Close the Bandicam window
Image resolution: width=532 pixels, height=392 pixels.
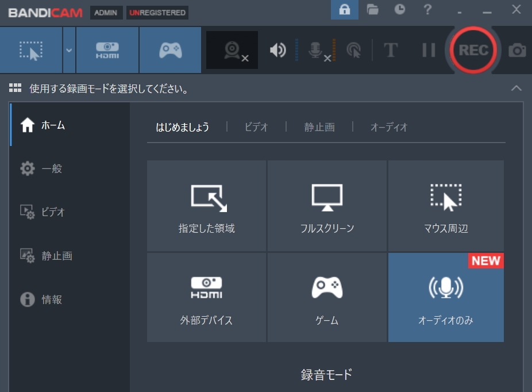[x=516, y=10]
